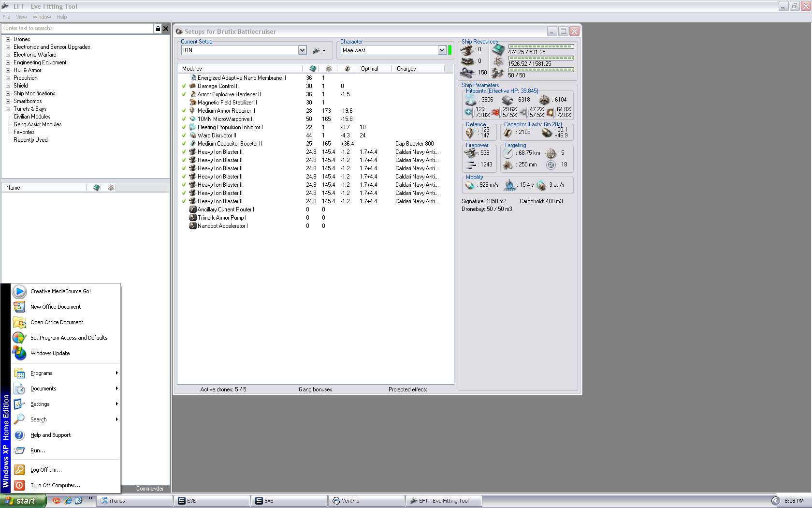Open the Window menu in the menu bar

click(42, 17)
